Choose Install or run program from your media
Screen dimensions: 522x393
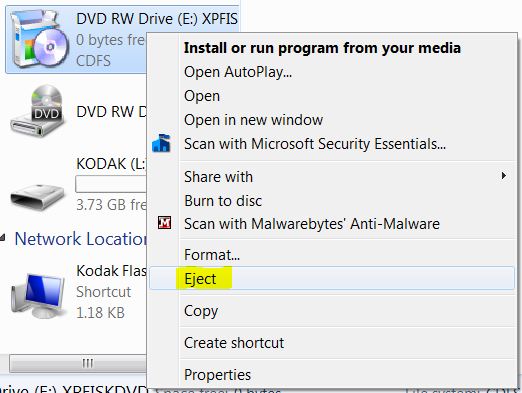coord(322,48)
